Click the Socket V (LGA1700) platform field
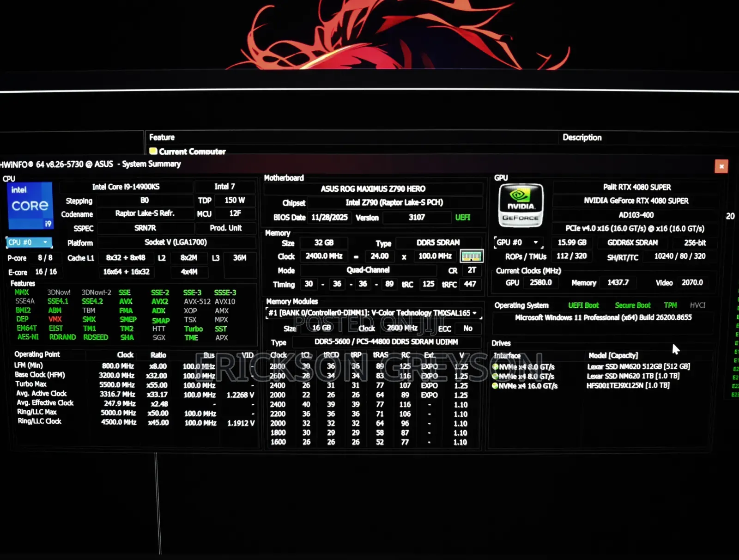Screen dimensions: 739x560 tap(176, 242)
